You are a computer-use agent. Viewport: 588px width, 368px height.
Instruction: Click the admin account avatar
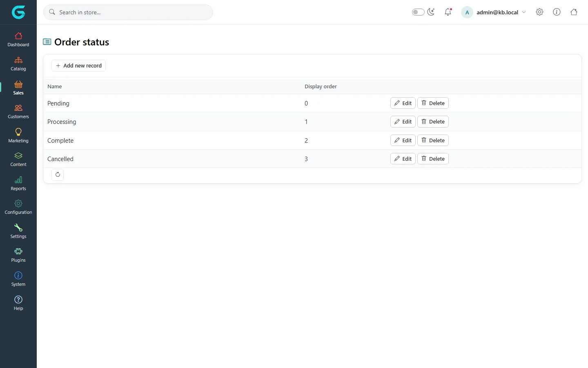pyautogui.click(x=467, y=12)
